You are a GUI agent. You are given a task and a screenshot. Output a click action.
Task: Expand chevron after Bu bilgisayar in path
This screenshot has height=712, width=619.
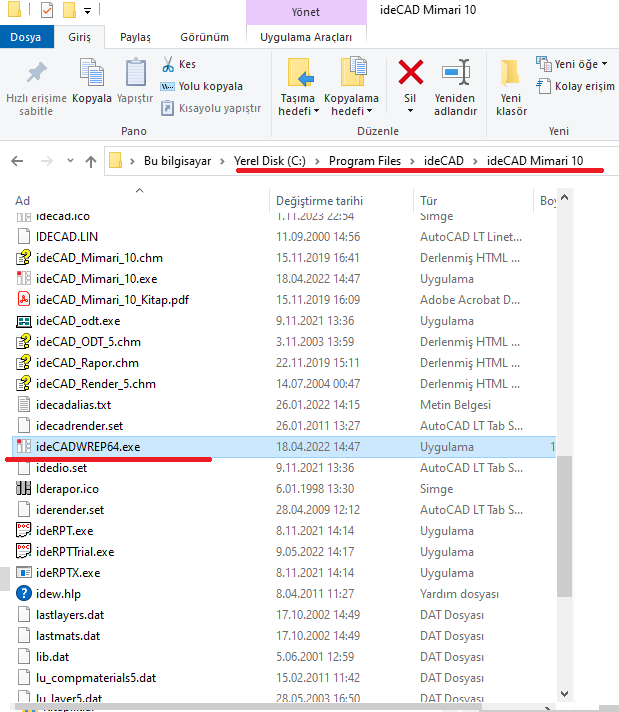click(222, 161)
